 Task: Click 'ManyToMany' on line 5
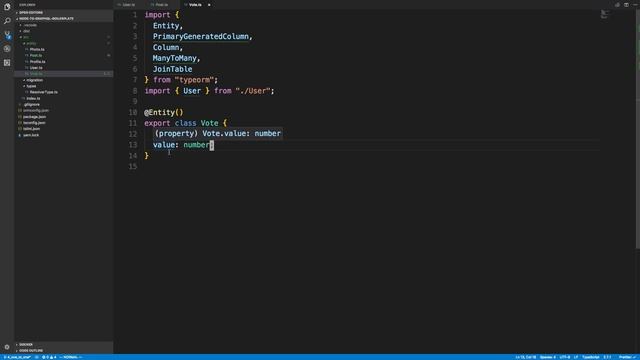[x=175, y=58]
